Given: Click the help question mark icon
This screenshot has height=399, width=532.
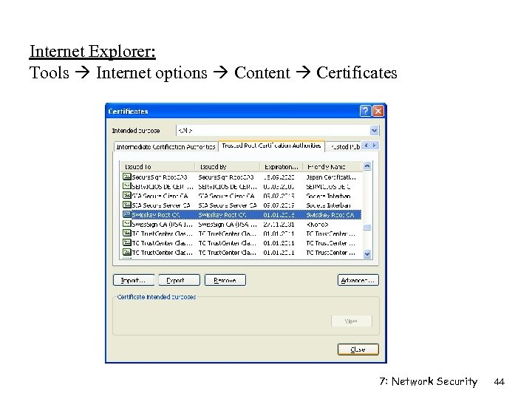Looking at the screenshot, I should (365, 111).
